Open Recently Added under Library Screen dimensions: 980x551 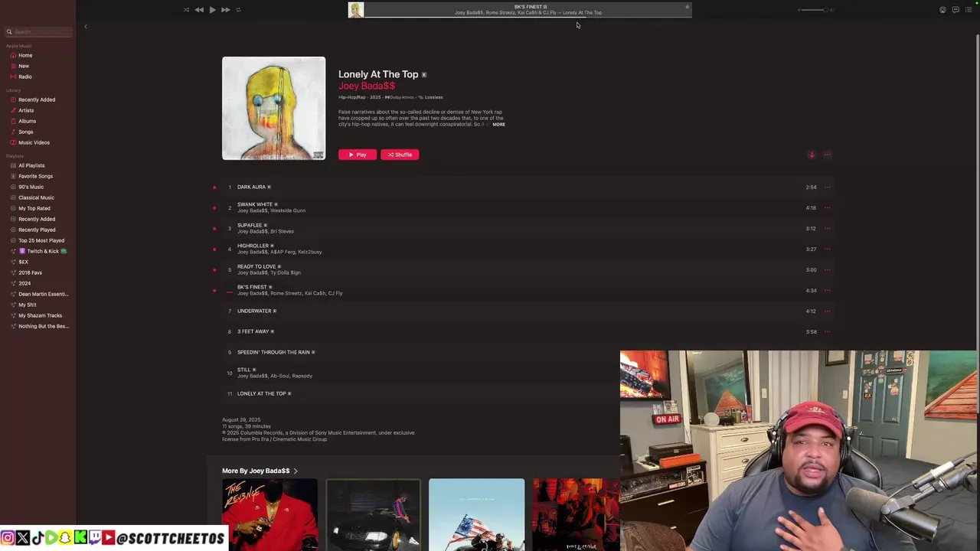[x=37, y=99]
